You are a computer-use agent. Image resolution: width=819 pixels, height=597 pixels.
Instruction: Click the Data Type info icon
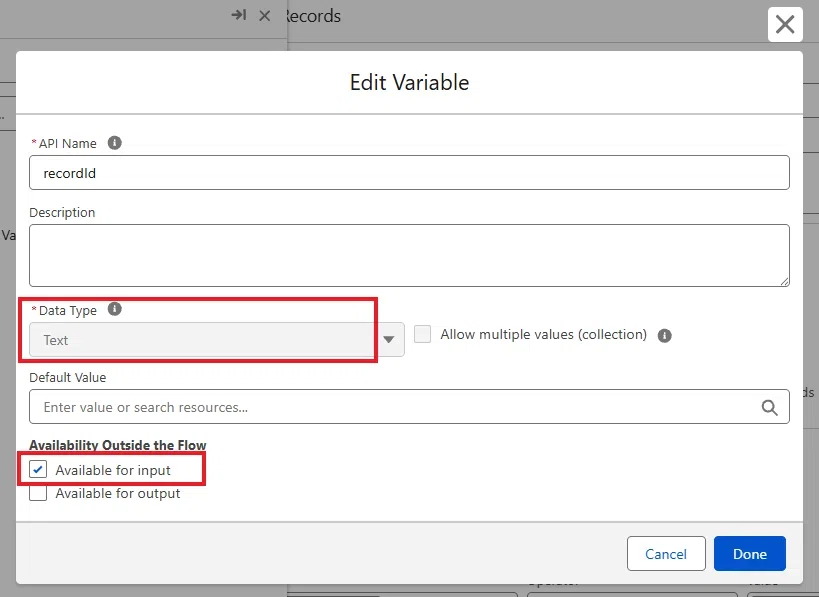click(114, 309)
